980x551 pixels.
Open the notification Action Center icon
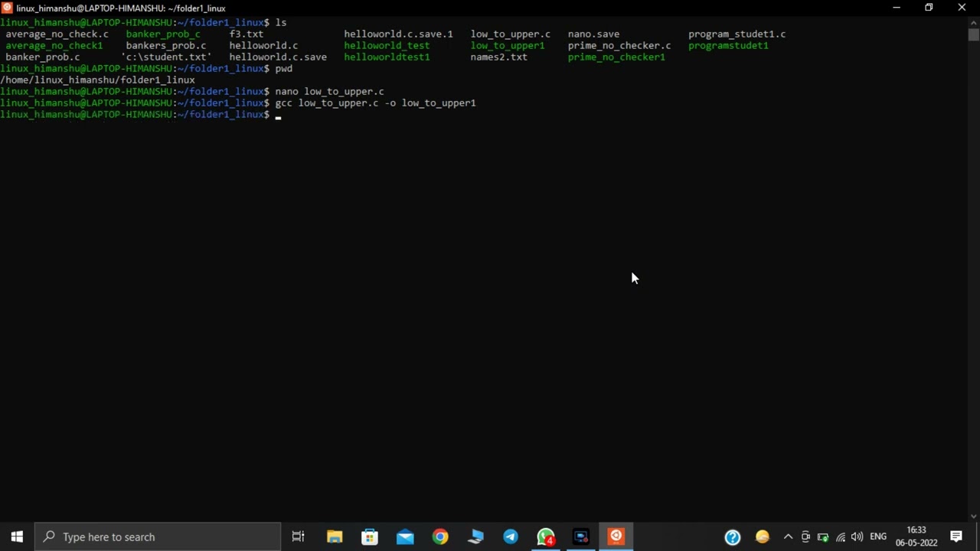click(956, 536)
